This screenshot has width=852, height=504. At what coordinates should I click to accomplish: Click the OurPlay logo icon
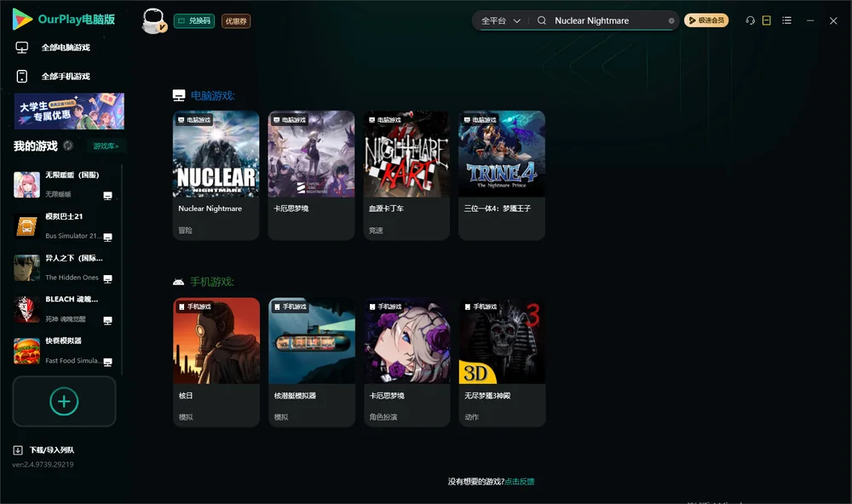(22, 19)
